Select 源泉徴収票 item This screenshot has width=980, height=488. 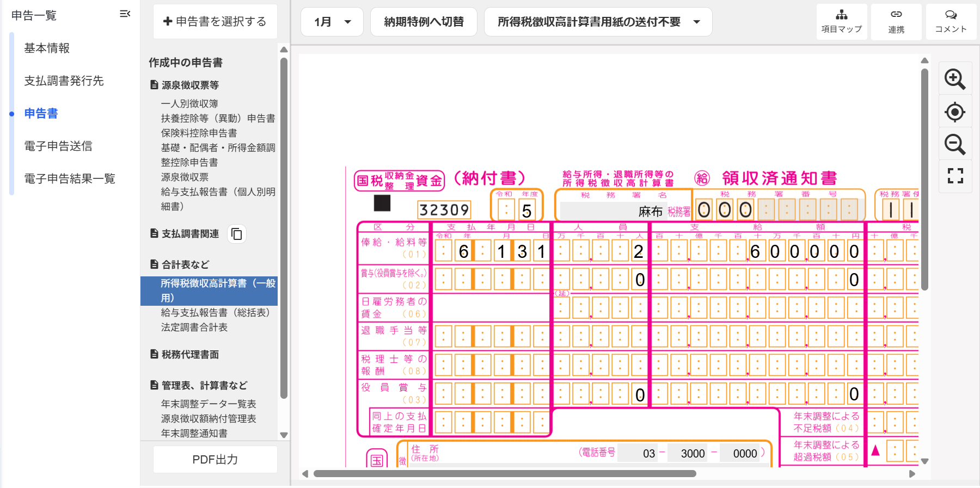[185, 177]
